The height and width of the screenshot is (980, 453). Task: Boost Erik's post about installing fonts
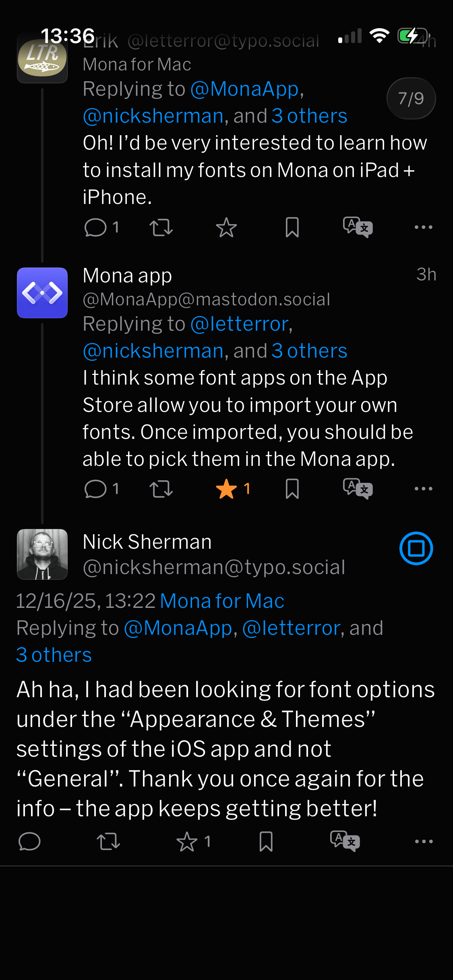161,228
